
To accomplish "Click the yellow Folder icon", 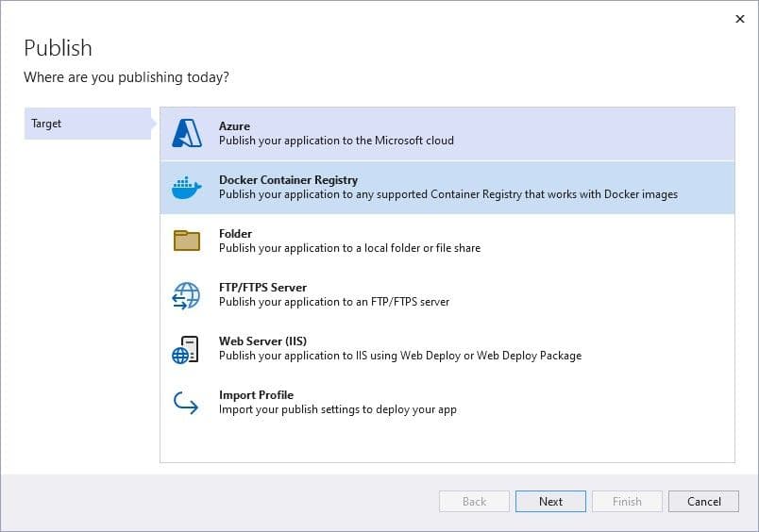I will point(187,241).
